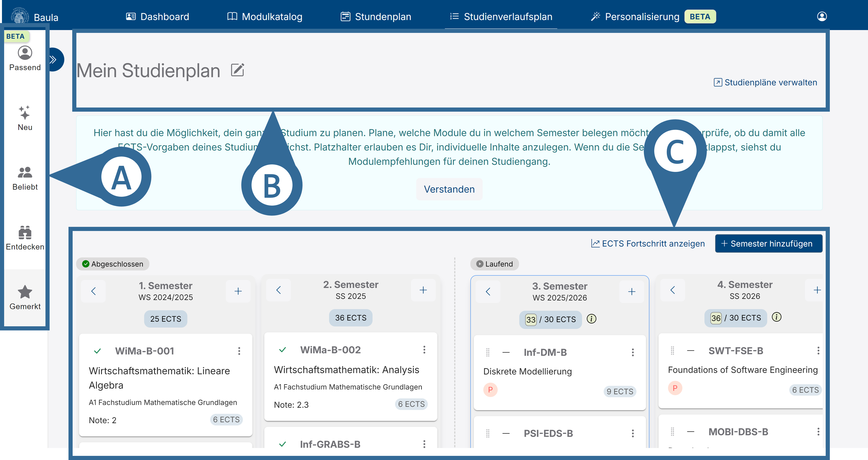This screenshot has width=868, height=460.
Task: Toggle status dash of SWT-FSE-B module
Action: click(x=691, y=351)
